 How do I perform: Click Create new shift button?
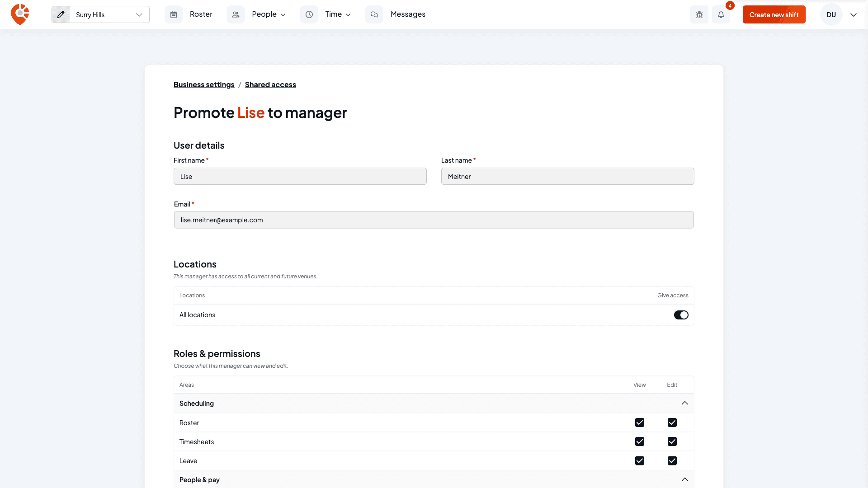774,14
